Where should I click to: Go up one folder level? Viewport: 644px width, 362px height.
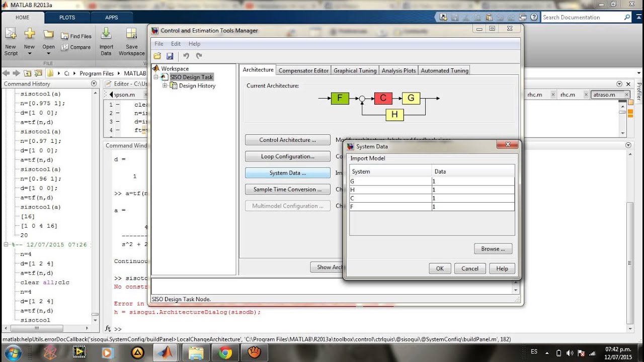click(27, 73)
